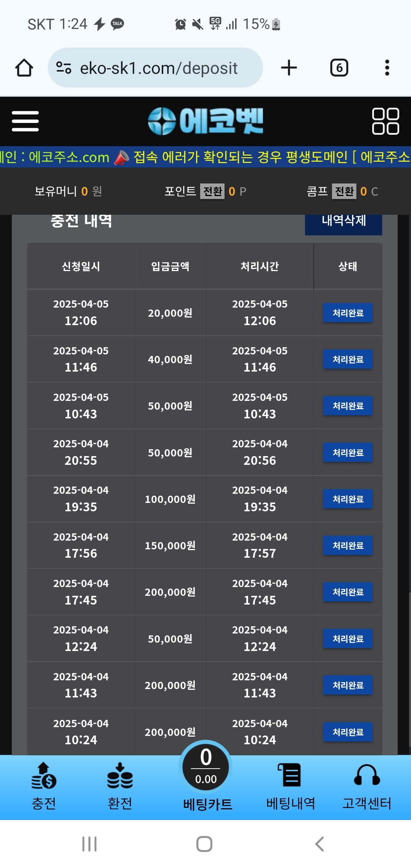The width and height of the screenshot is (411, 868).
Task: Tap 처리완료 status for 150,000원 deposit
Action: (348, 546)
